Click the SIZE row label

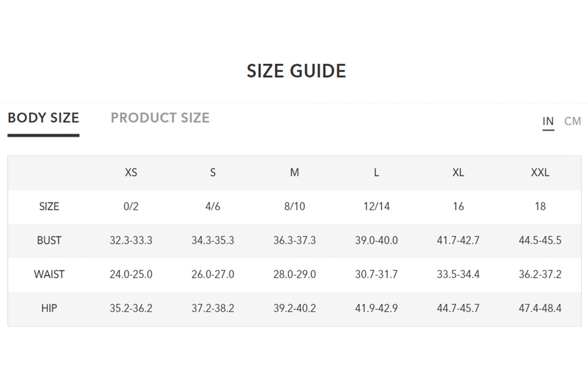pyautogui.click(x=49, y=206)
